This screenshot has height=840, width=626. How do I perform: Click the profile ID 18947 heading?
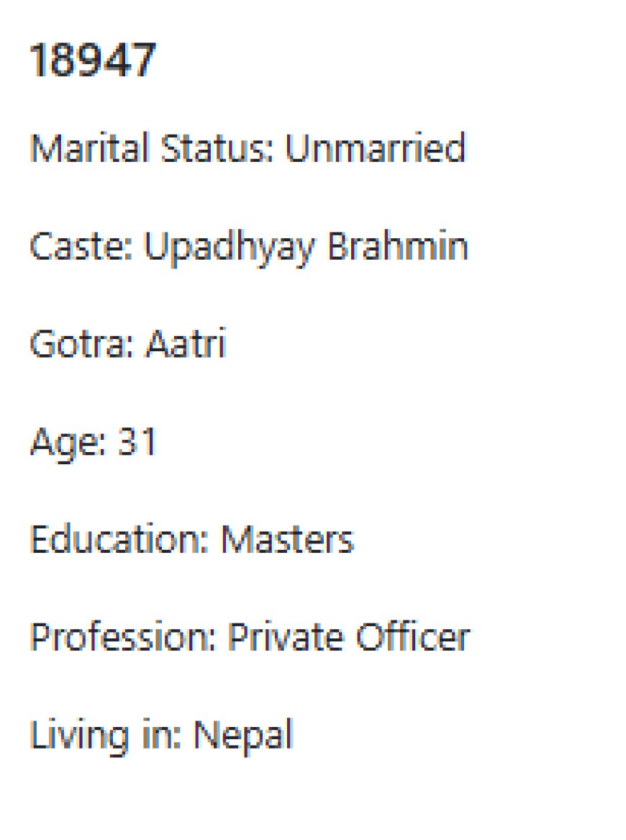click(x=93, y=60)
